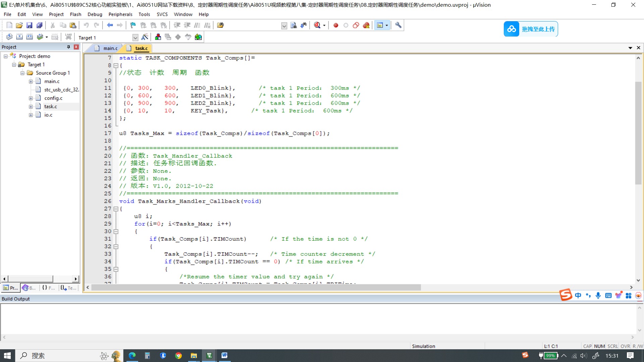Open the Project menu
644x362 pixels.
point(56,14)
